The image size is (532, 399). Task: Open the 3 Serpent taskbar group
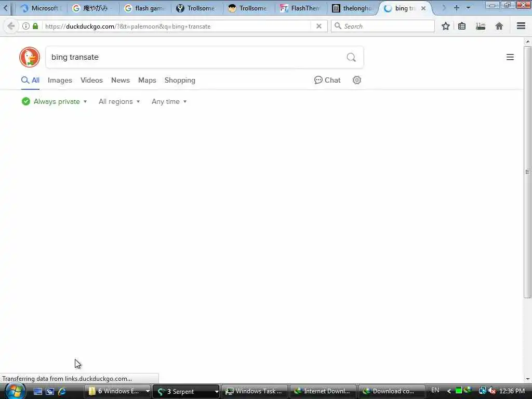[x=187, y=391]
